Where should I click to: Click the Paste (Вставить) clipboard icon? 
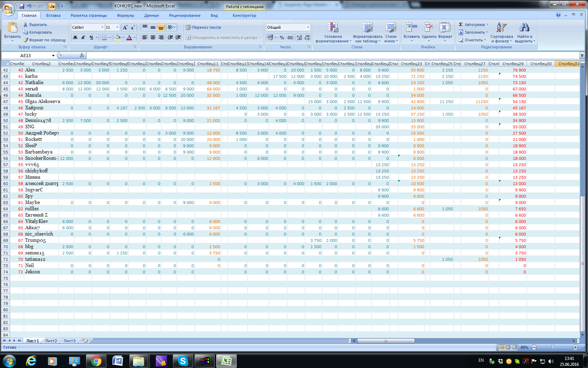(12, 28)
